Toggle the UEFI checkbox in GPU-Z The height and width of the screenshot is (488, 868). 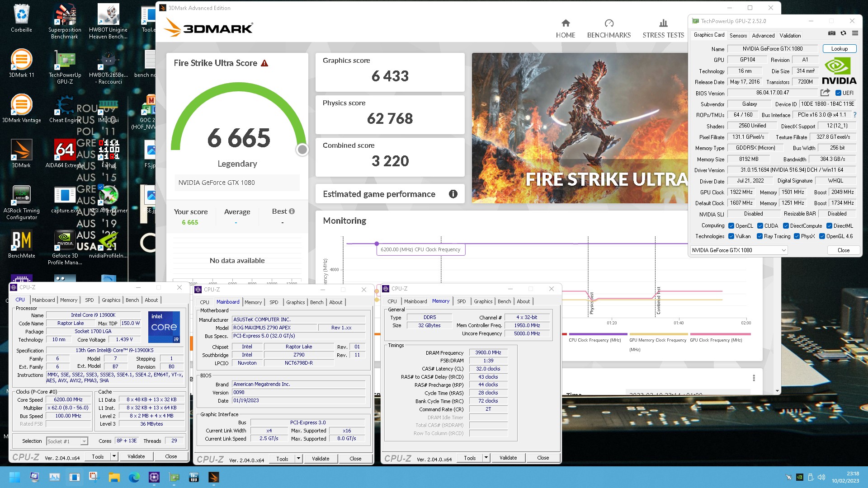coord(838,93)
